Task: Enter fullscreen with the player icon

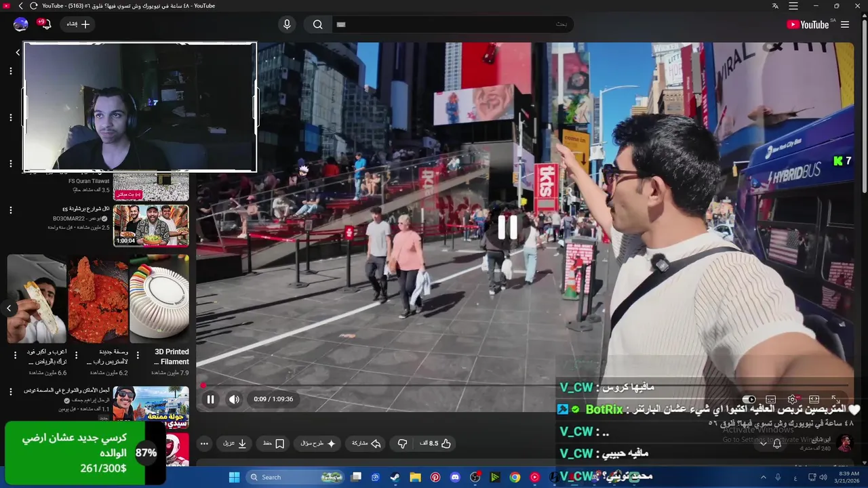Action: click(835, 399)
